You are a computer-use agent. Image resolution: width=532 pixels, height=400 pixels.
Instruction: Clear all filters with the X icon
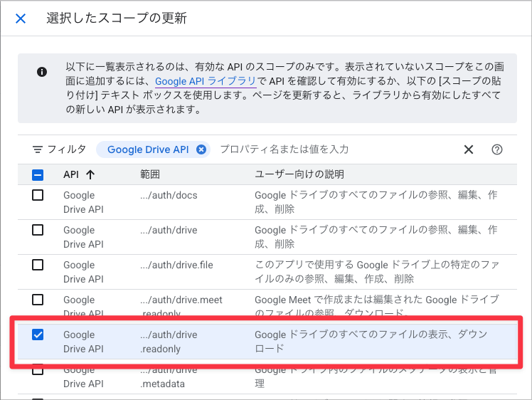click(469, 149)
